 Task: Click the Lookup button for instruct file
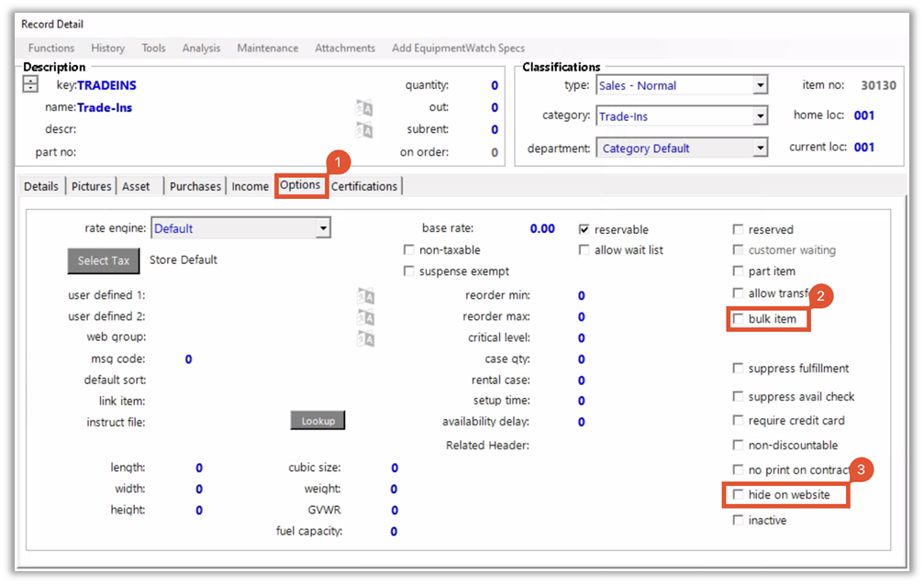(x=317, y=421)
